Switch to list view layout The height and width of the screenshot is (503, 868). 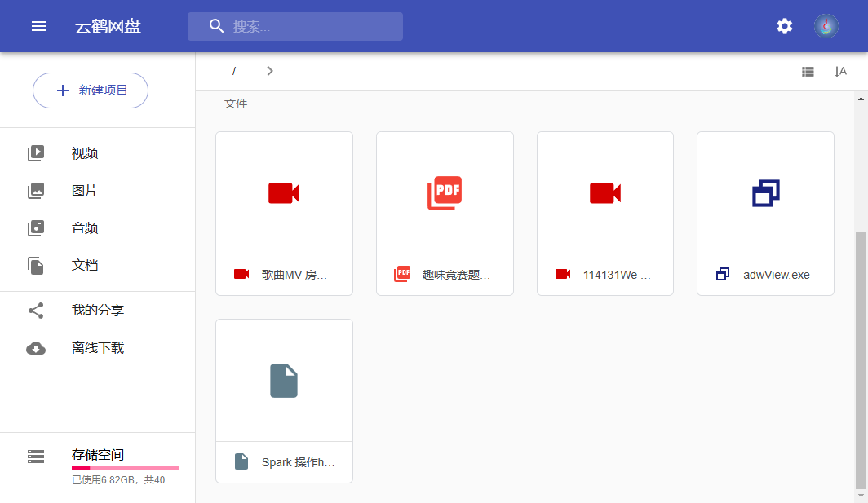click(808, 72)
